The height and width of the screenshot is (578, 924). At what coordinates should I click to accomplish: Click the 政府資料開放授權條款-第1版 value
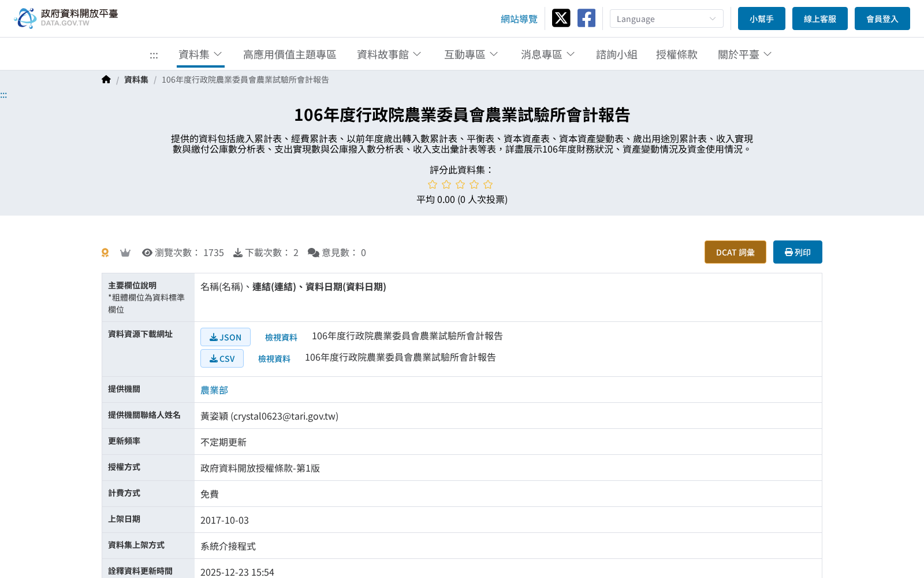(260, 468)
